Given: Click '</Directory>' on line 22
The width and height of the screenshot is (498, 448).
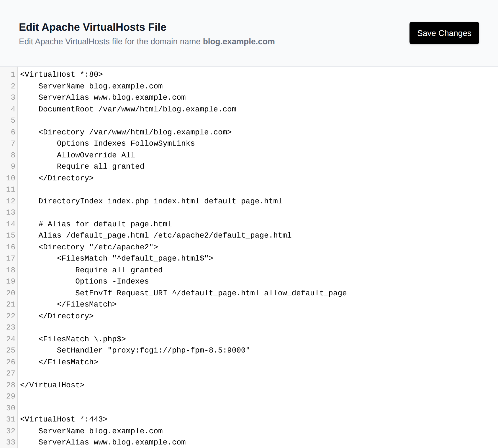Looking at the screenshot, I should pos(66,316).
